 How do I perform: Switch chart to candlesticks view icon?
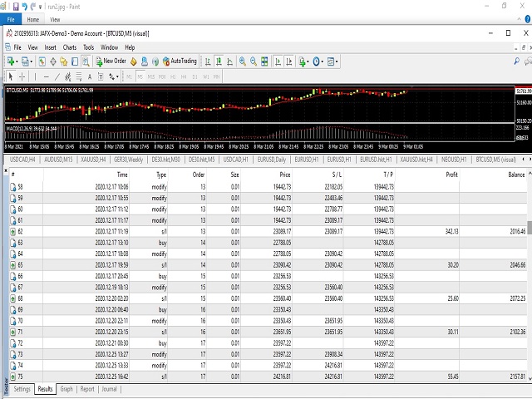[x=218, y=61]
